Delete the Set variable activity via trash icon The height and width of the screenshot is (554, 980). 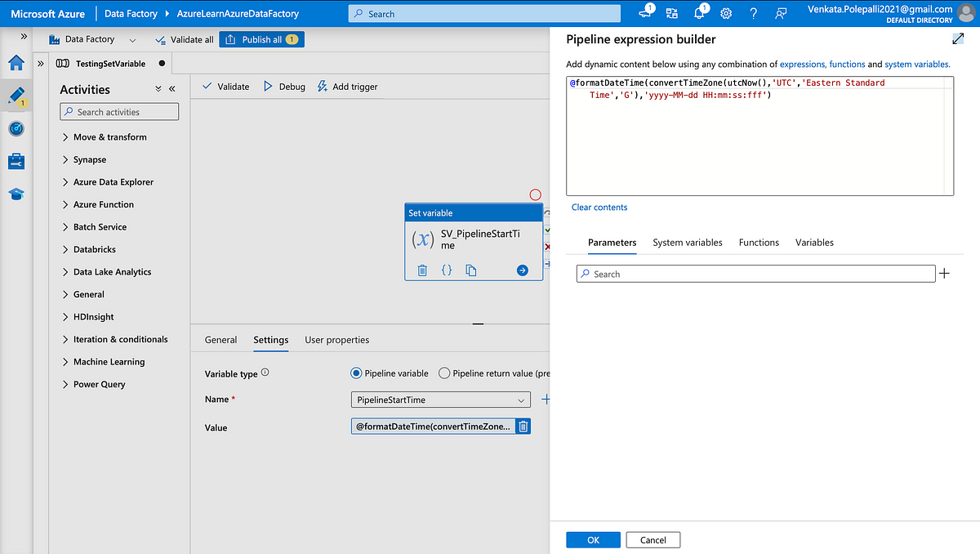click(422, 270)
